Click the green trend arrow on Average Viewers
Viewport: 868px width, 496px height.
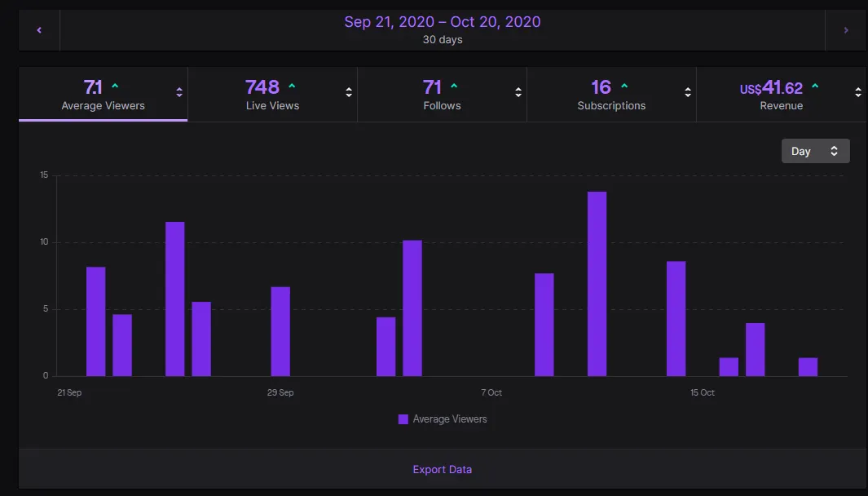(x=115, y=86)
